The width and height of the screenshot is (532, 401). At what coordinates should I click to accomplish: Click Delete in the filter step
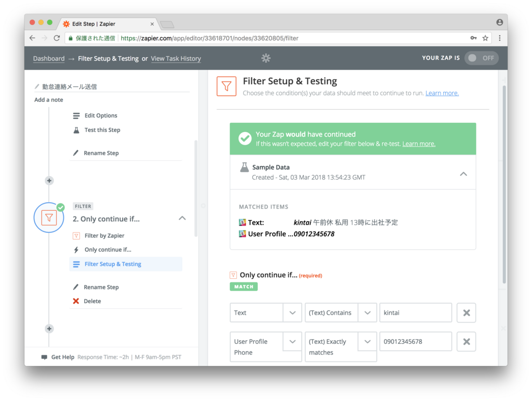tap(92, 301)
